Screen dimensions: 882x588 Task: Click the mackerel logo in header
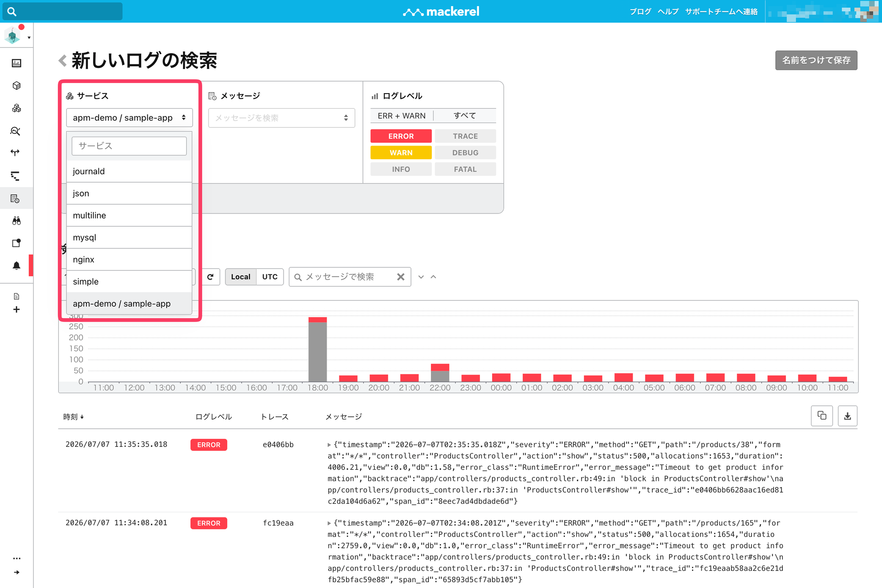[441, 11]
